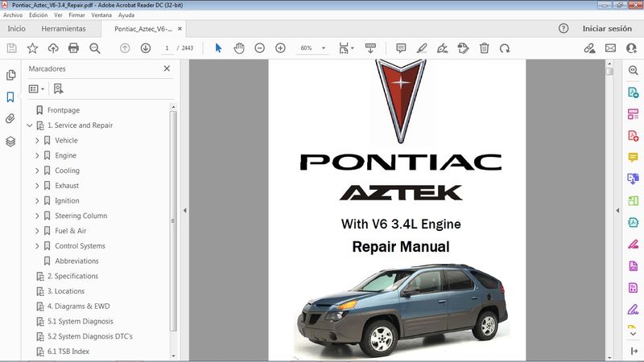
Task: Open the Export PDF tool in right pane
Action: 633,93
